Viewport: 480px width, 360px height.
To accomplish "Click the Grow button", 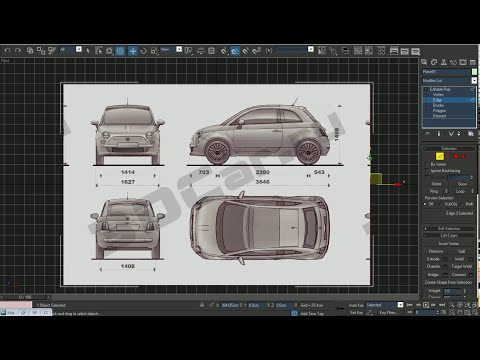I will click(462, 184).
